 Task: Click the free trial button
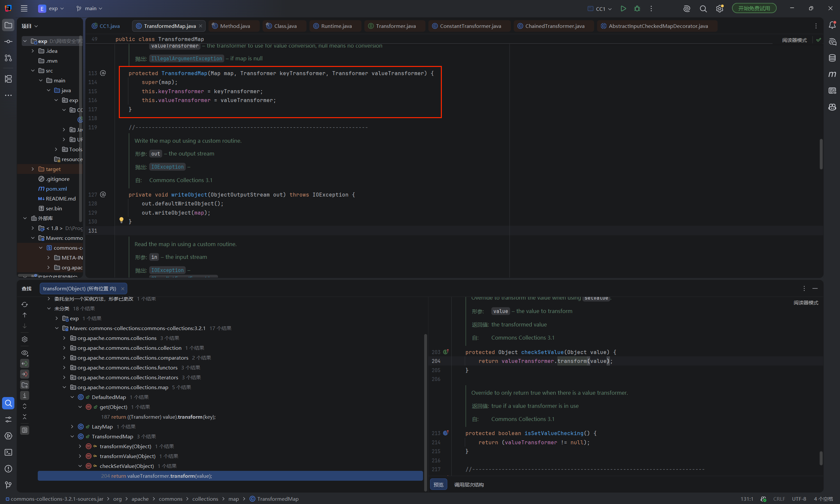754,9
